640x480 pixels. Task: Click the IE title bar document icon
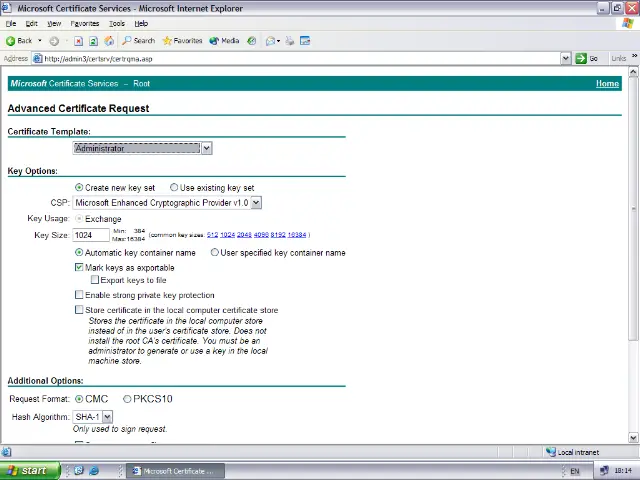[x=6, y=7]
